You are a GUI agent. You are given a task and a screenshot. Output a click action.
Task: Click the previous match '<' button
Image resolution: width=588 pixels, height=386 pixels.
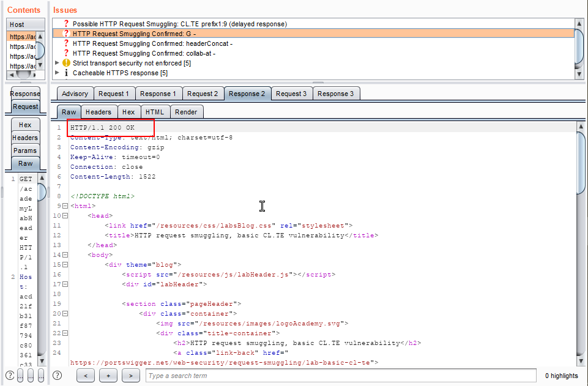(x=86, y=375)
